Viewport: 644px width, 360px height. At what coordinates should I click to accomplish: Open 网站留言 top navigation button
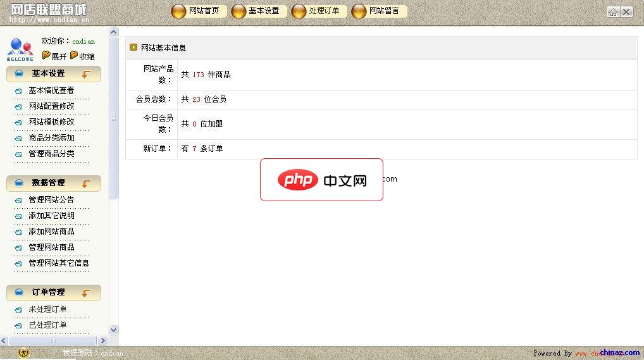pos(380,11)
